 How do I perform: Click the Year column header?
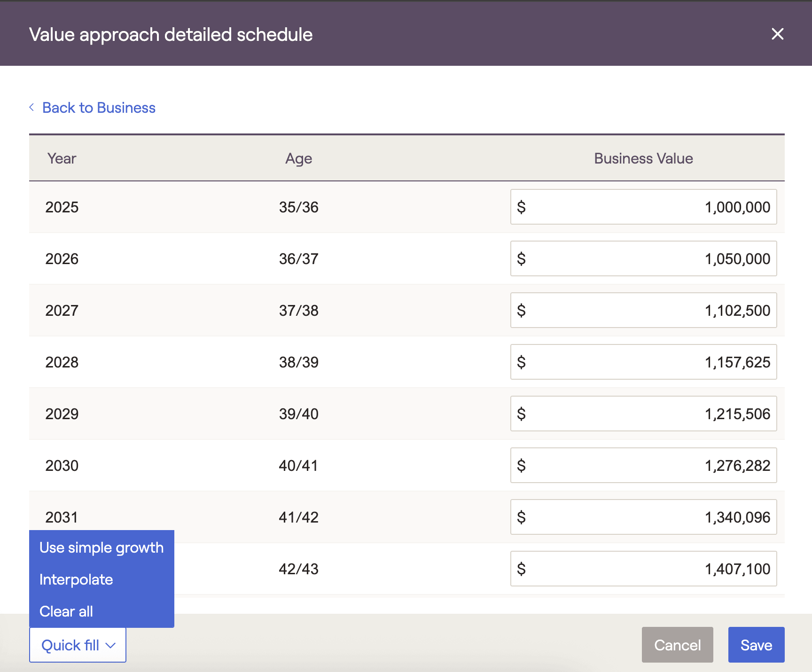[62, 158]
